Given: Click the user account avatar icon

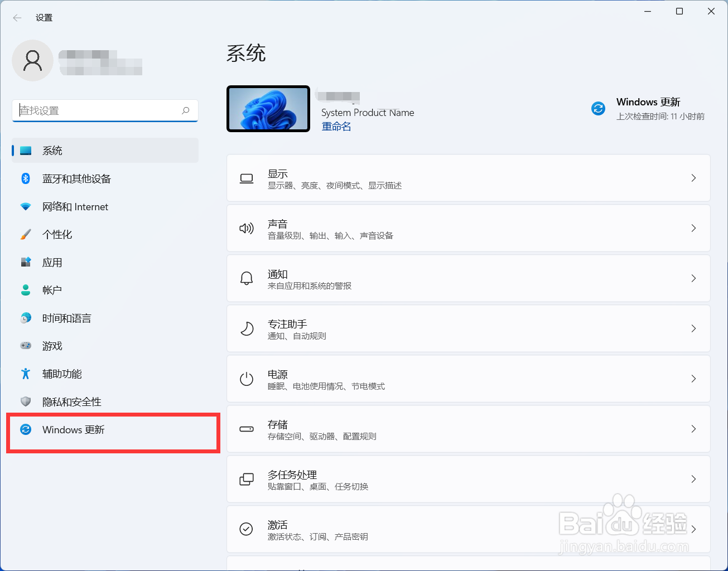Looking at the screenshot, I should (x=32, y=60).
